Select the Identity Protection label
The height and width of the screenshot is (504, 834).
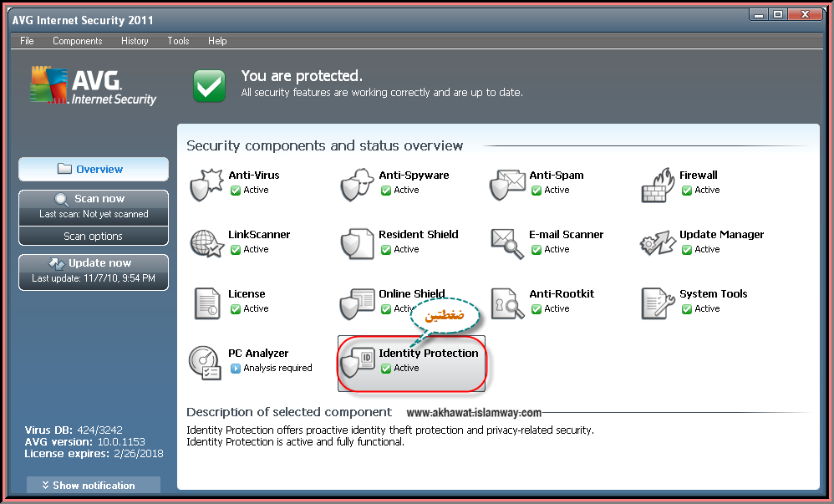coord(429,354)
